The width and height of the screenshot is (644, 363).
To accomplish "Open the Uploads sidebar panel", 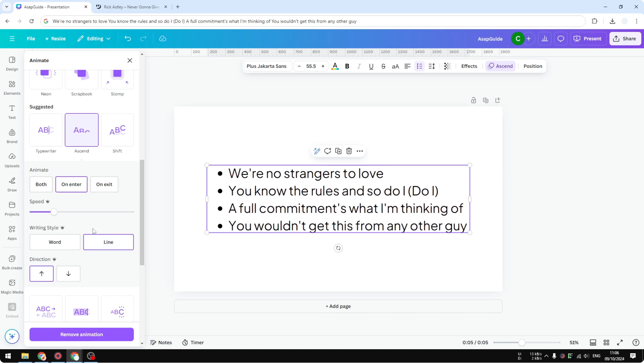I will (12, 161).
